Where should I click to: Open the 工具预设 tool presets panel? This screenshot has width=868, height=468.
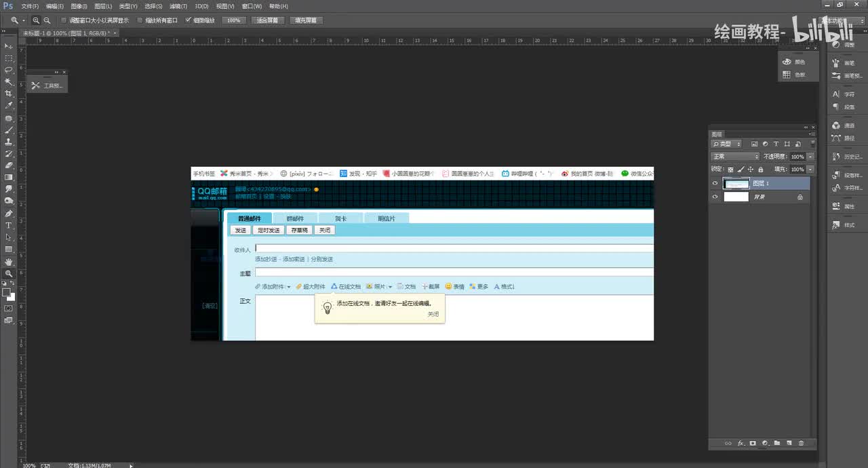(47, 85)
